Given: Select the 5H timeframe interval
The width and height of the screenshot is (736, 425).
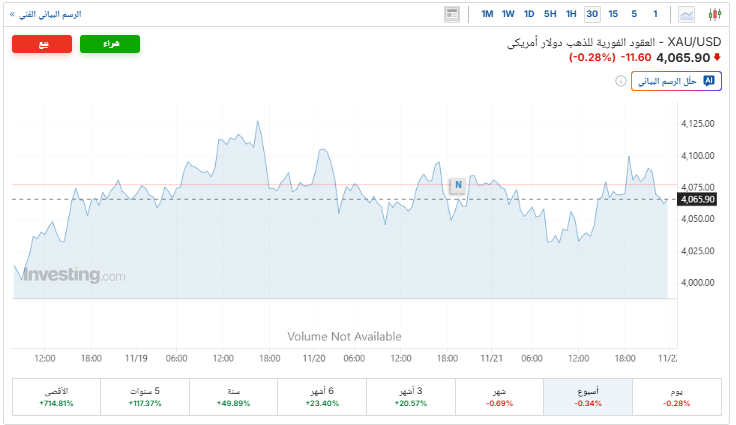Looking at the screenshot, I should [550, 14].
